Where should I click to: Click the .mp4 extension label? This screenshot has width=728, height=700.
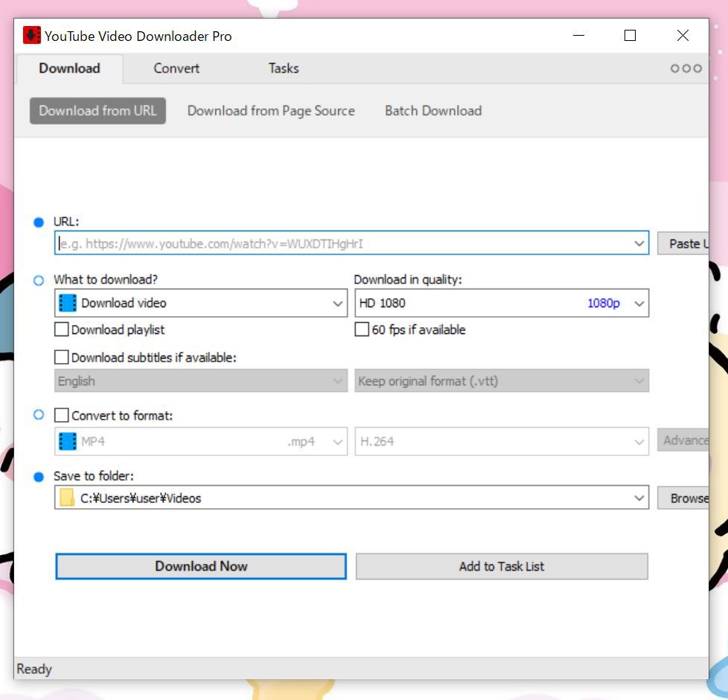(301, 441)
